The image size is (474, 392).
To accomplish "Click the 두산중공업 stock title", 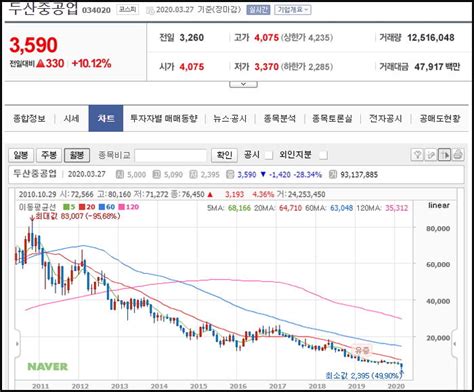I will (x=43, y=9).
